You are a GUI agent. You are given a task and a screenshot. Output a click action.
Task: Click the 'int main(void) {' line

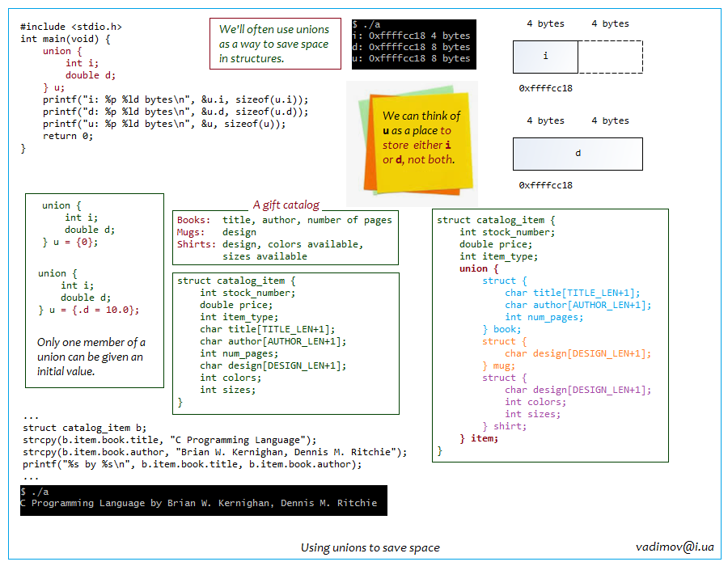point(66,39)
